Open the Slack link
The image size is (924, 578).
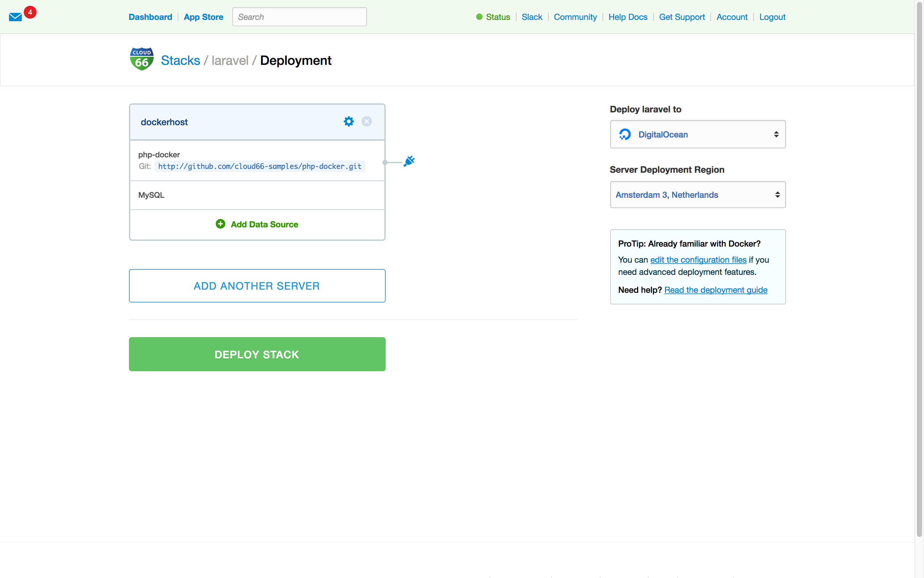tap(532, 17)
